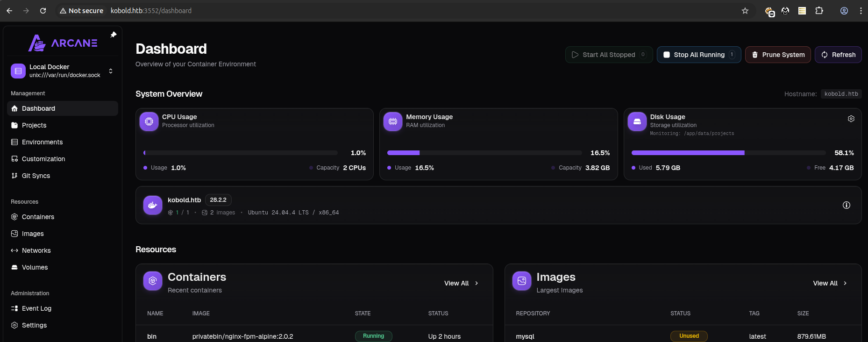Click the Disk Usage progress bar
The image size is (868, 342).
pyautogui.click(x=728, y=153)
